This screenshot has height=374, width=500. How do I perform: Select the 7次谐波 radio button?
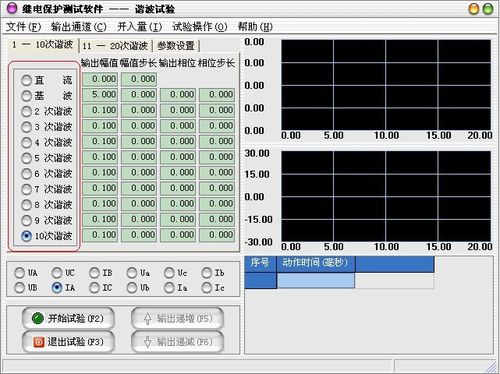pyautogui.click(x=26, y=189)
